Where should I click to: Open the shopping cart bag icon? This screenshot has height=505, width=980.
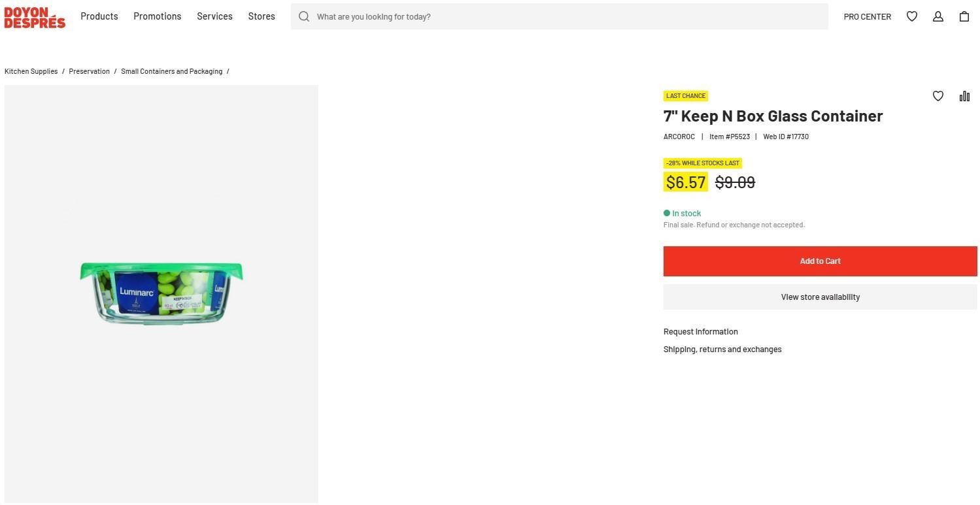click(x=964, y=16)
